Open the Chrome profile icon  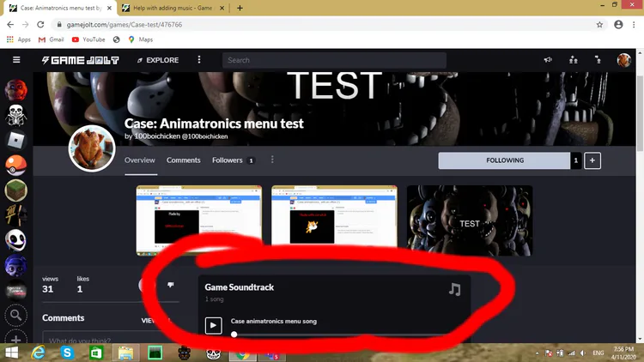(618, 25)
